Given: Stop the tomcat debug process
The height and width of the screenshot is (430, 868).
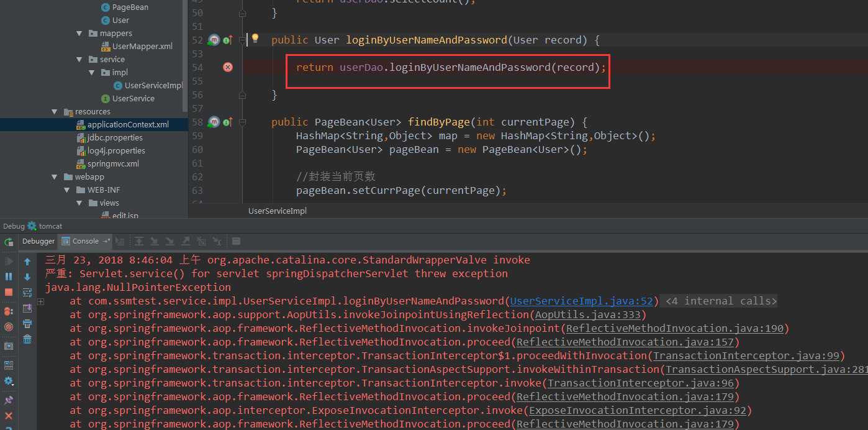Looking at the screenshot, I should coord(9,292).
